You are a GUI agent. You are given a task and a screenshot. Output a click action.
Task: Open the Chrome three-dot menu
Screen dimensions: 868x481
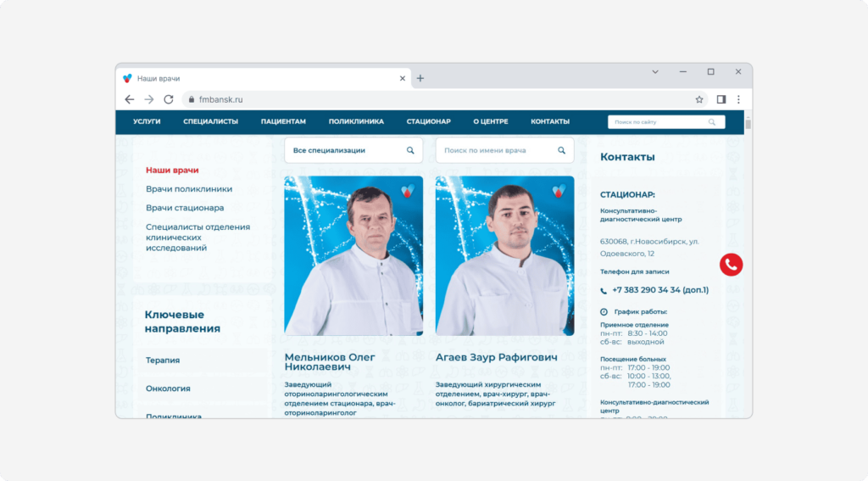pos(738,99)
